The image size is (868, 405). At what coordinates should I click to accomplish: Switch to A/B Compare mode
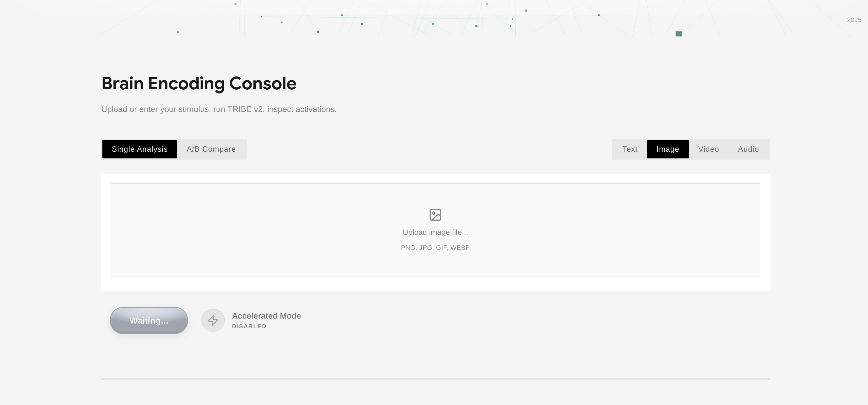point(211,149)
